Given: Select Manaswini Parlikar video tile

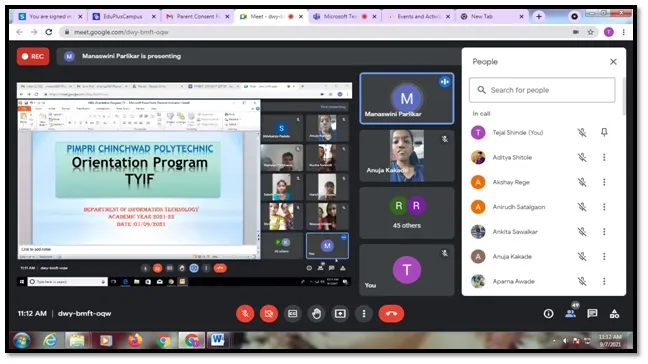Looking at the screenshot, I should (x=407, y=98).
